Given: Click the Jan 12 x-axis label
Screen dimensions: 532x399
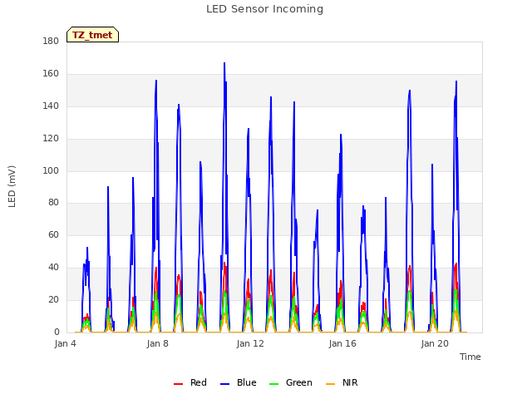Looking at the screenshot, I should pos(250,343).
